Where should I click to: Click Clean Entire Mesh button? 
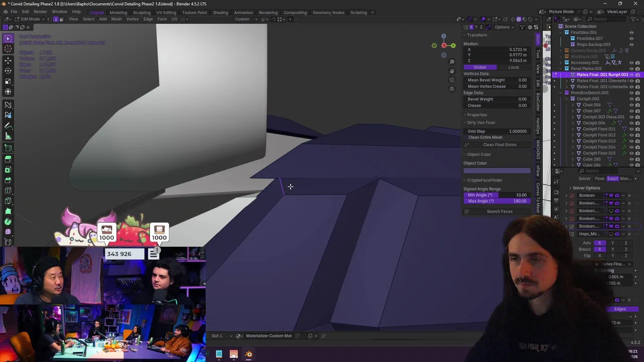[486, 137]
